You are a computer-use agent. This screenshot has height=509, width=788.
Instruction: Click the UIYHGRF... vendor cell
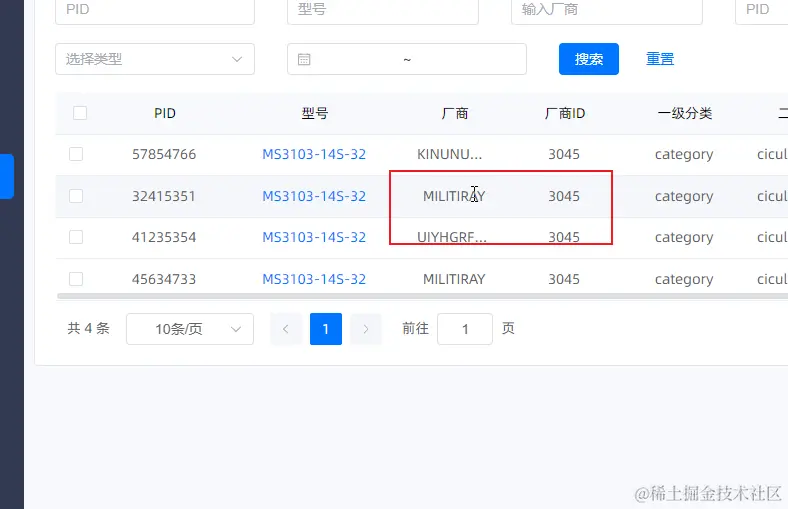[452, 237]
